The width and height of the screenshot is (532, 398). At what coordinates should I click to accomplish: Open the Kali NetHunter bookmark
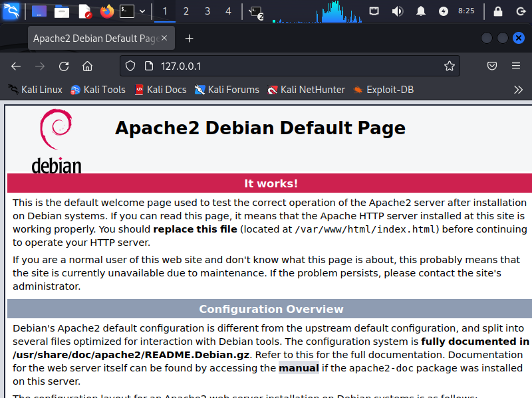pos(307,90)
